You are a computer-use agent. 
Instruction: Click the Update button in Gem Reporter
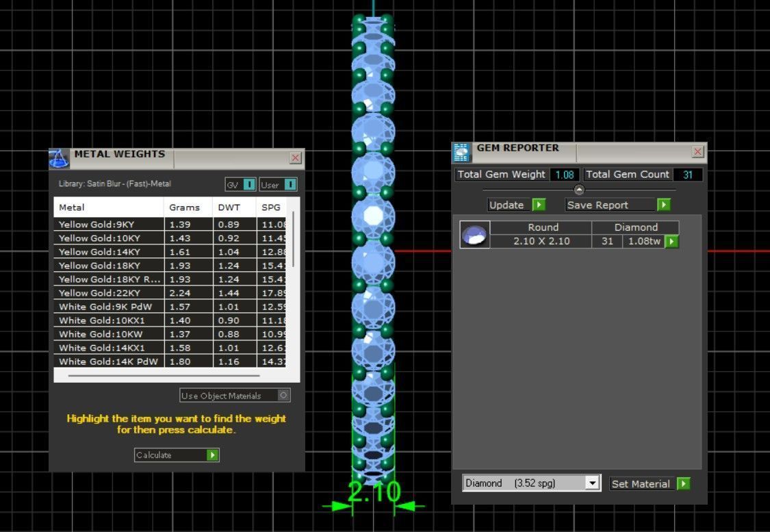pos(517,205)
